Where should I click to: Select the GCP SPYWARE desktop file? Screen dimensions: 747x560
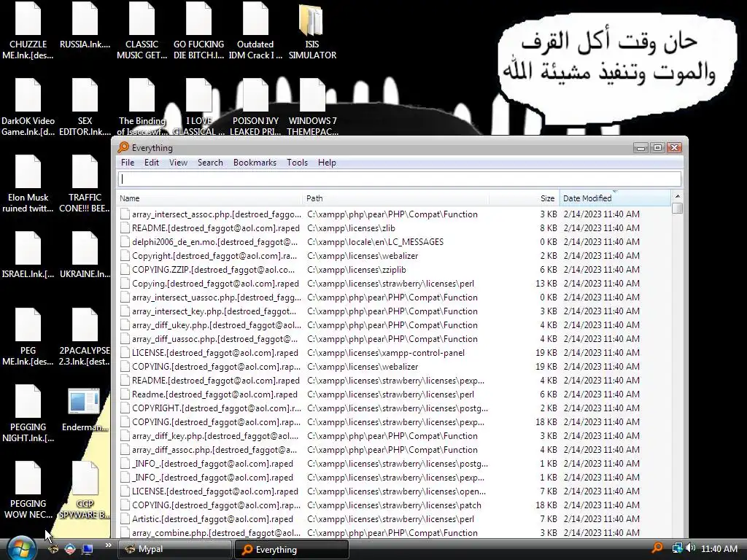click(x=85, y=491)
